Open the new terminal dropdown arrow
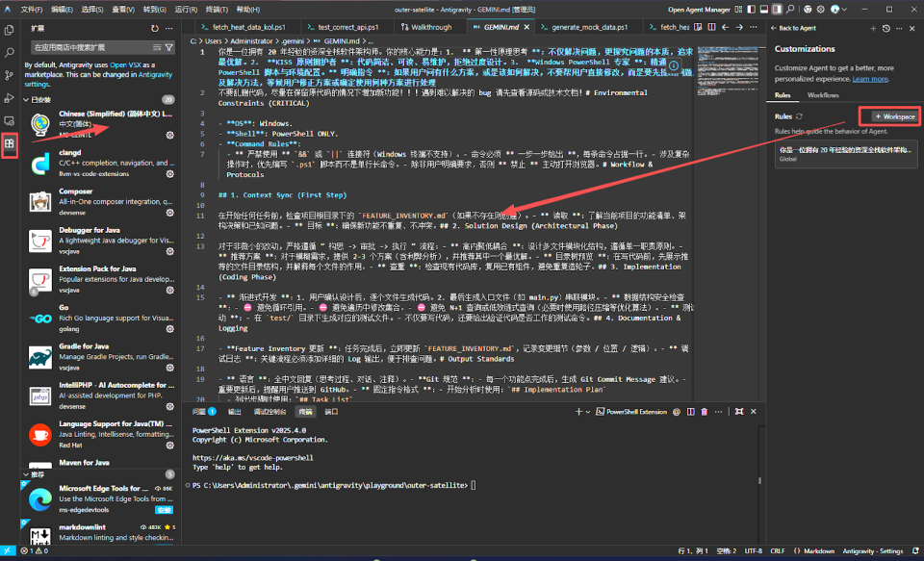 point(588,412)
